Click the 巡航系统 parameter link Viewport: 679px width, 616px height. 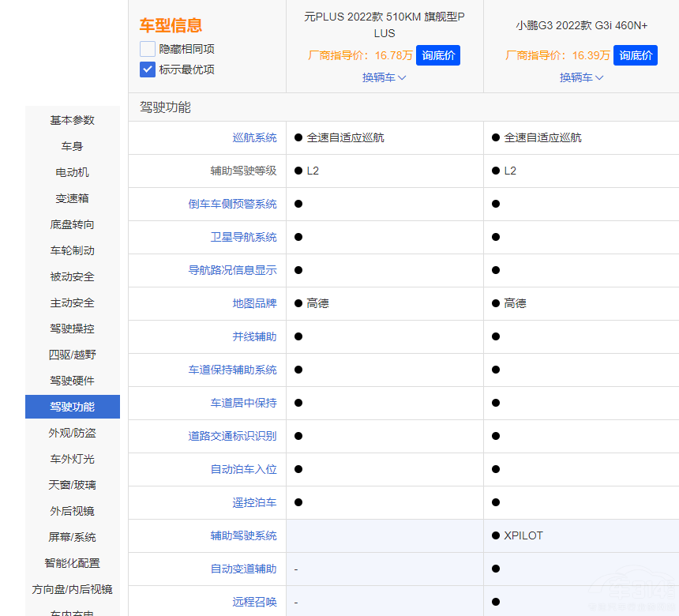[254, 137]
